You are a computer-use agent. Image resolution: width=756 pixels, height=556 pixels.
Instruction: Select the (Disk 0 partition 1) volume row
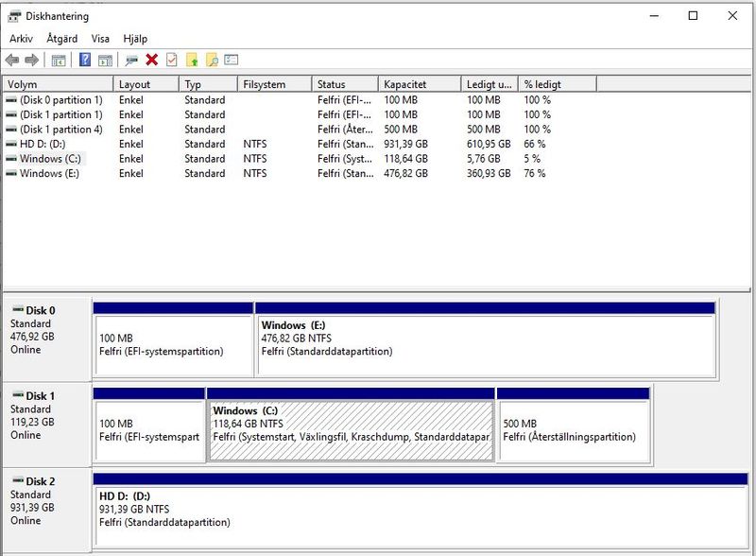[300, 100]
